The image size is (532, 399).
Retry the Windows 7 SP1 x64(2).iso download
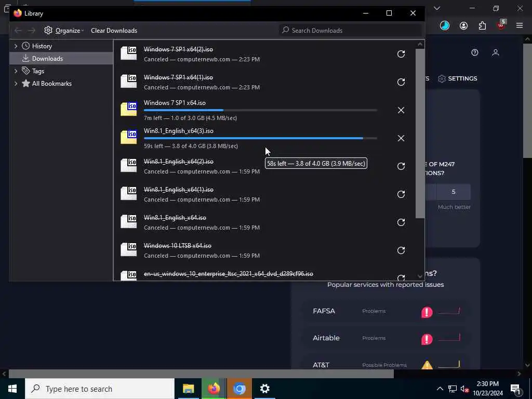[x=401, y=54]
